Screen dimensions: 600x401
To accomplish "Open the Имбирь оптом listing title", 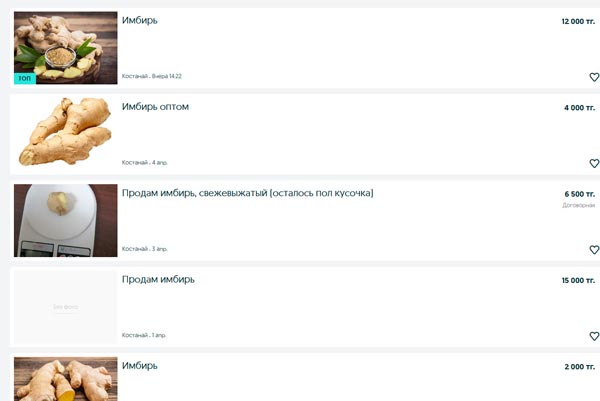I will tap(155, 107).
